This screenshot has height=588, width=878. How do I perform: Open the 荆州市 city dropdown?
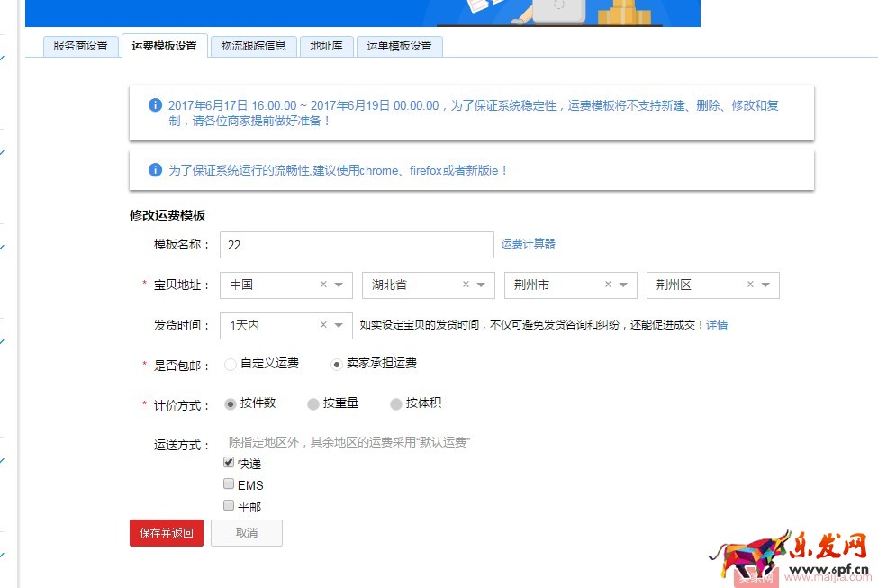(x=623, y=285)
